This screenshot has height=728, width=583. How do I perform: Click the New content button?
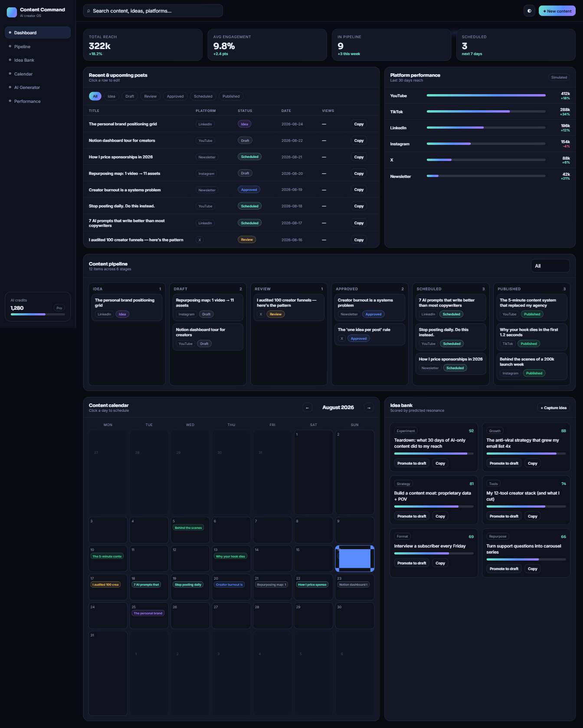pos(557,11)
